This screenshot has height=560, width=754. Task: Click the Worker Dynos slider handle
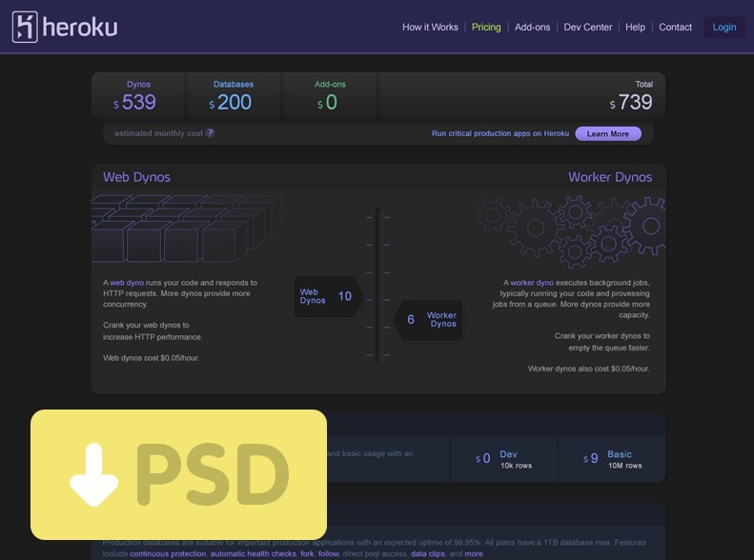coord(427,320)
